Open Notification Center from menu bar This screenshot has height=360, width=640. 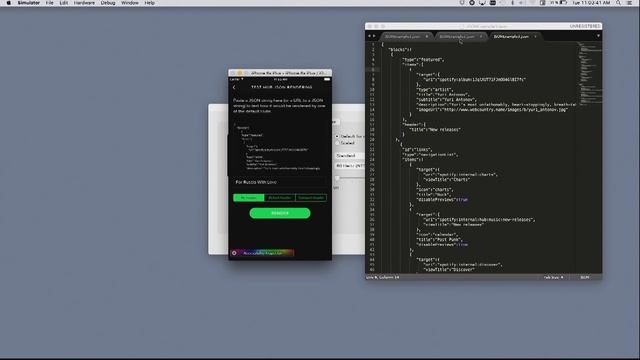630,3
